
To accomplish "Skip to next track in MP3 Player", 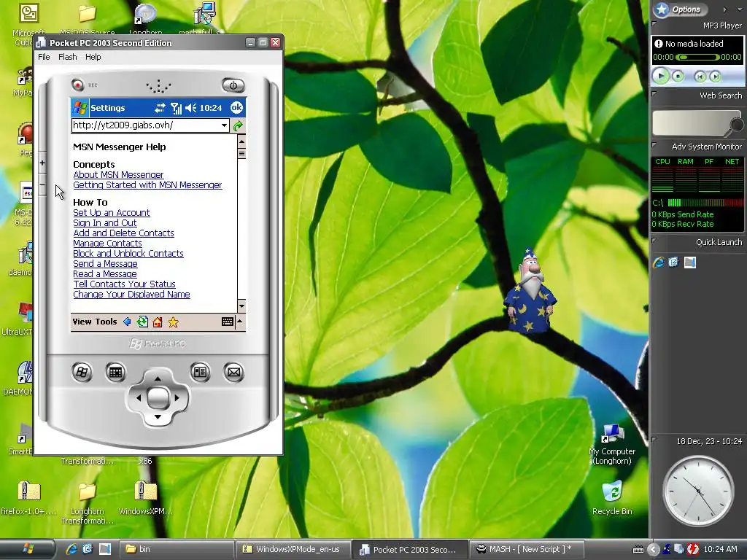I will [715, 76].
